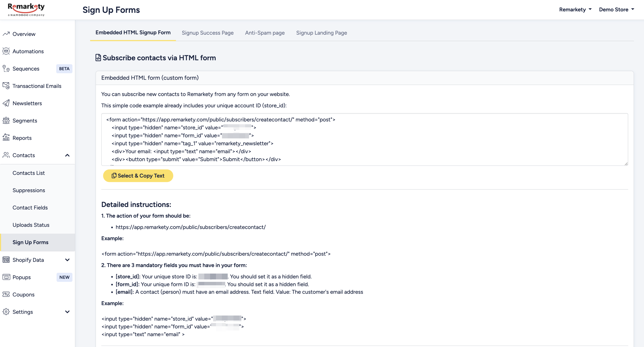The width and height of the screenshot is (644, 347).
Task: Click the 'Embedded HTML form (custom form)' header
Action: click(x=150, y=77)
